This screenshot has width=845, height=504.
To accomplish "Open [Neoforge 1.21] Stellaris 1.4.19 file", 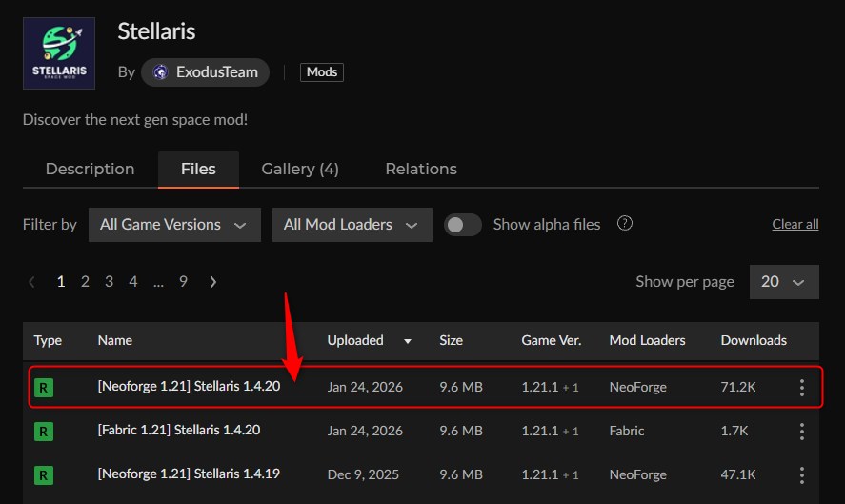I will coord(189,474).
